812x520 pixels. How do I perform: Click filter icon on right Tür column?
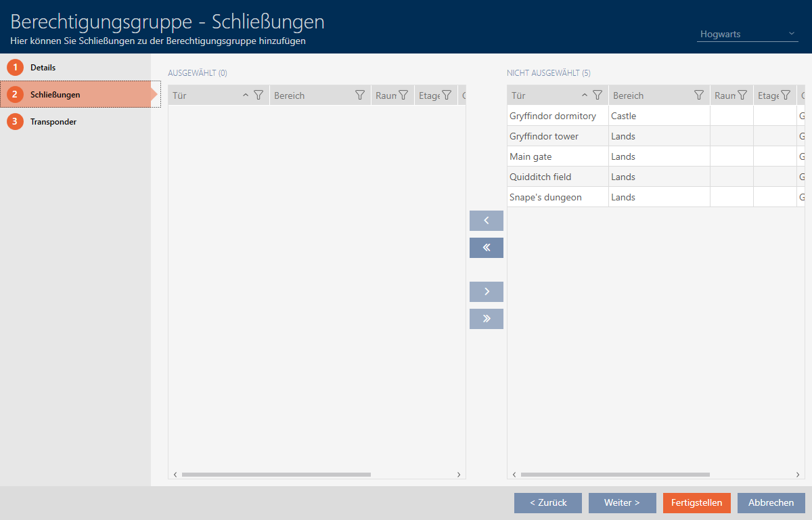(x=597, y=95)
